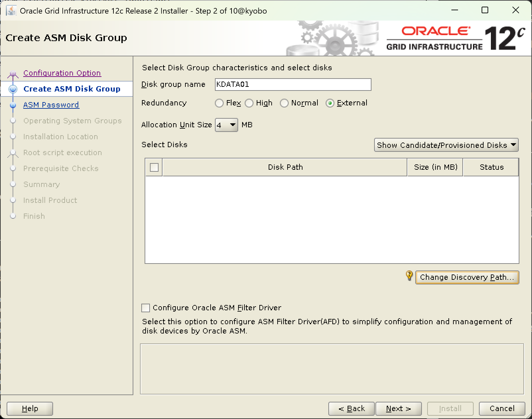This screenshot has height=419, width=532.
Task: Cancel the installer with Cancel button
Action: pyautogui.click(x=502, y=409)
